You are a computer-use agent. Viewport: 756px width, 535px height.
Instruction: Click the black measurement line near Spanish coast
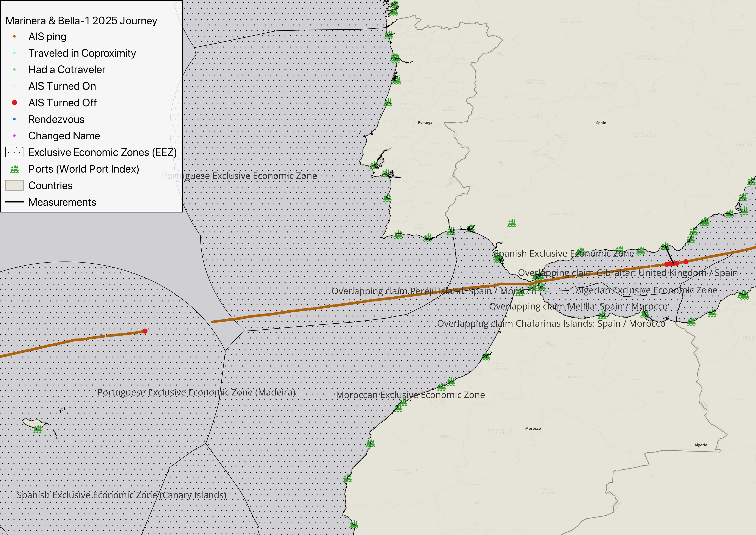coord(669,255)
